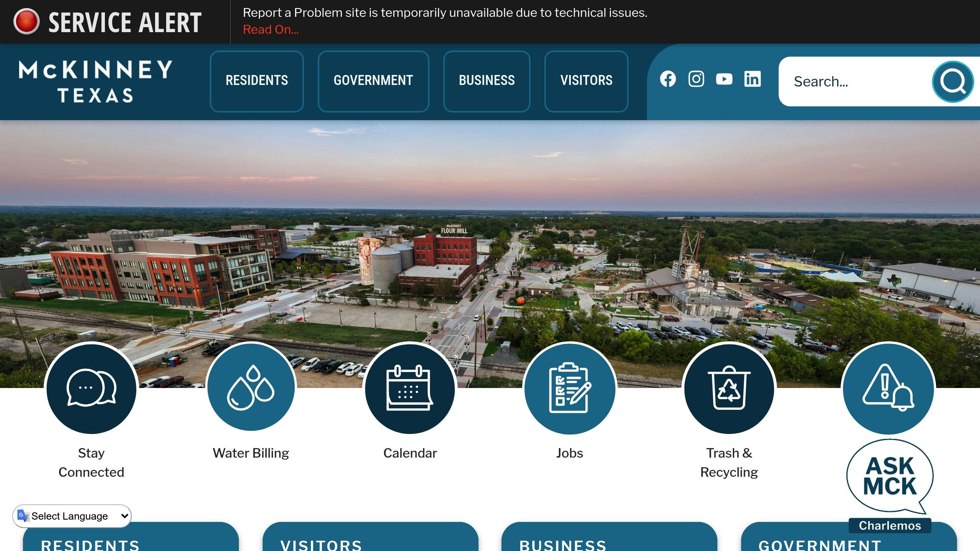Open the Calendar circle icon
This screenshot has height=551, width=980.
410,388
